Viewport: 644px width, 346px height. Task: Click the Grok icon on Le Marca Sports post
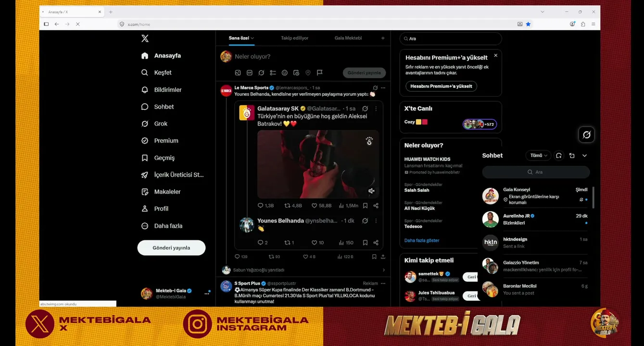tap(375, 88)
